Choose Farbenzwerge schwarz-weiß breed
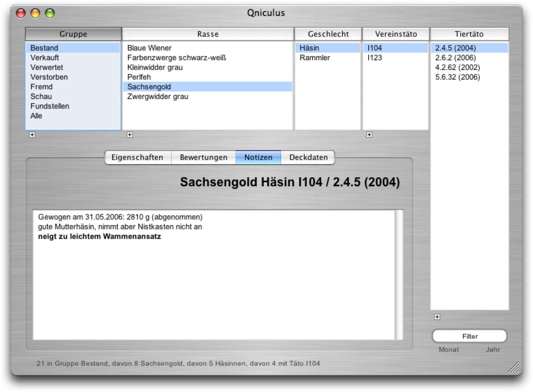The height and width of the screenshot is (392, 533). [208, 57]
